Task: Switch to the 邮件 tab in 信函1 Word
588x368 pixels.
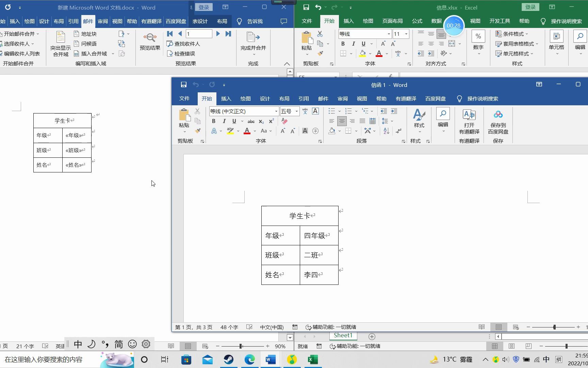Action: point(323,98)
